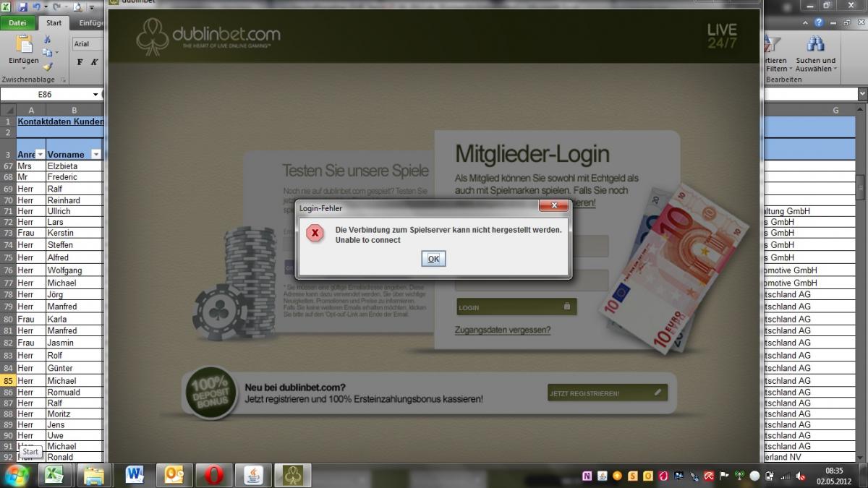Click OK in the Login-Fehler dialog

pos(433,259)
